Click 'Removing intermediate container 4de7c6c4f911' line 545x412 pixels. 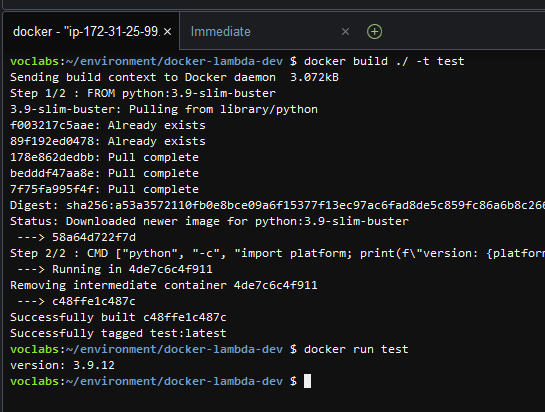pos(164,285)
